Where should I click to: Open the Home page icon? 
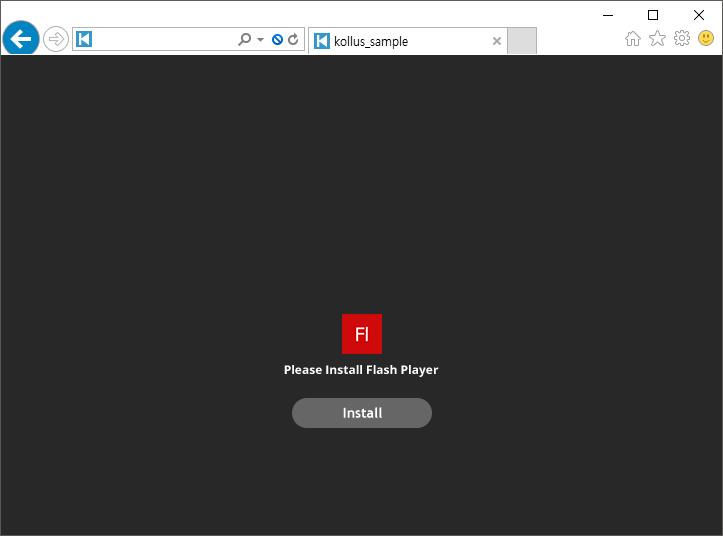click(633, 38)
